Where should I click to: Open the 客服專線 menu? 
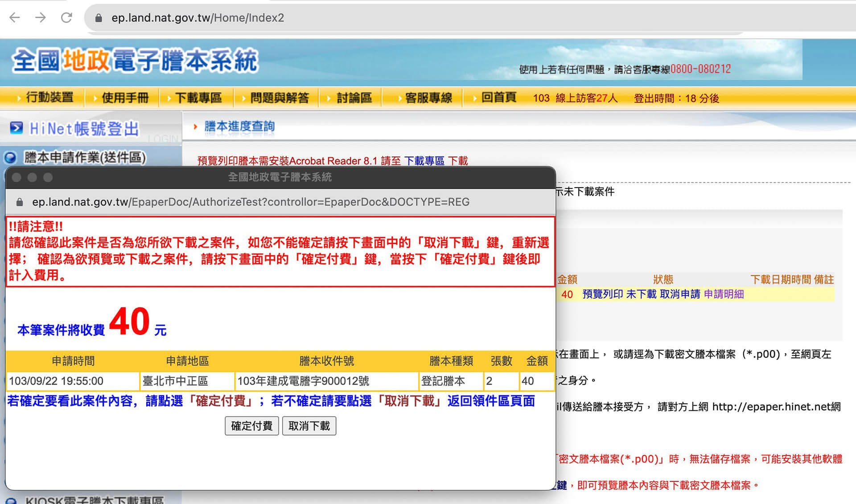pyautogui.click(x=428, y=98)
